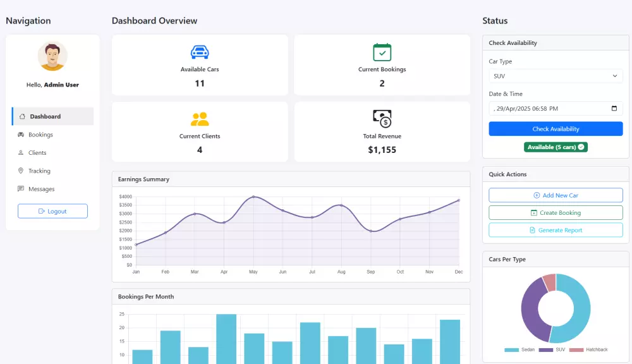The height and width of the screenshot is (364, 632).
Task: Toggle the Hatchback legend color swatch
Action: 576,350
